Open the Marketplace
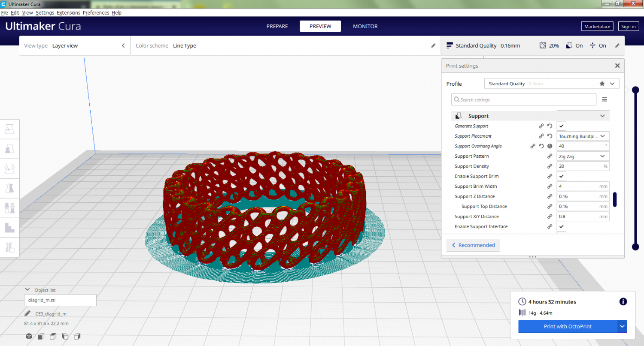644x346 pixels. click(x=597, y=27)
